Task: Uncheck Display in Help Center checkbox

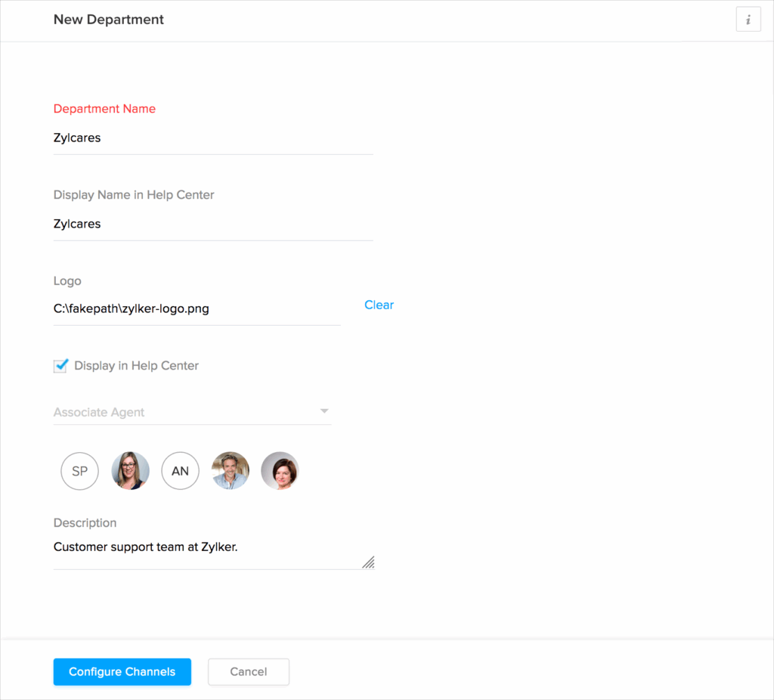Action: point(60,366)
